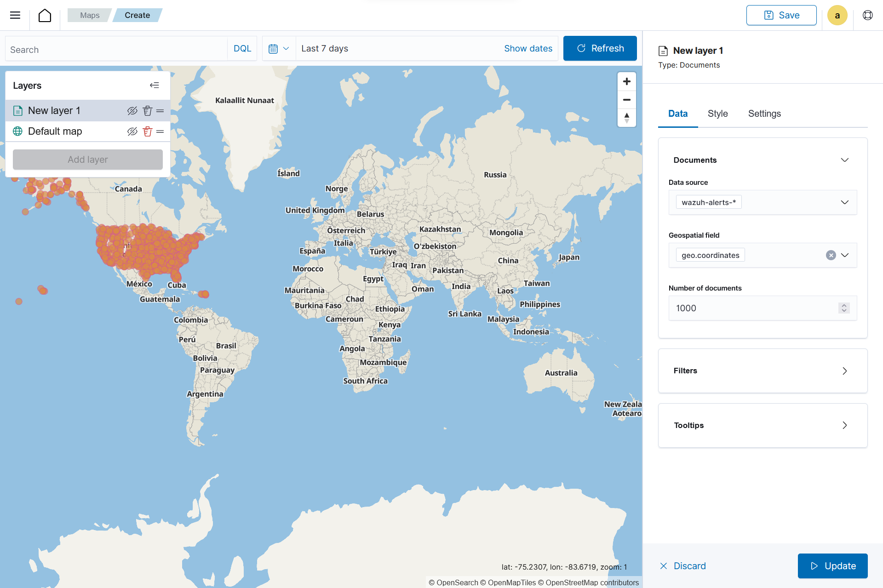
Task: Zoom out on the map
Action: [x=626, y=99]
